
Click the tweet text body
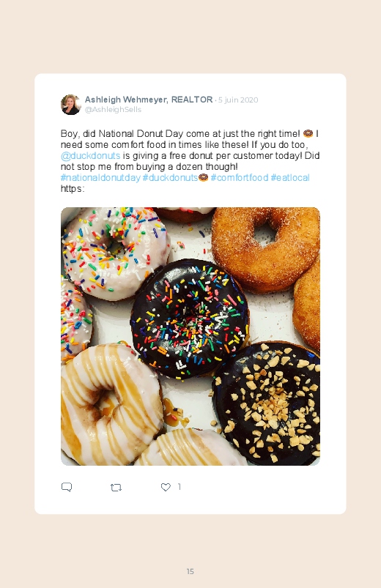190,161
